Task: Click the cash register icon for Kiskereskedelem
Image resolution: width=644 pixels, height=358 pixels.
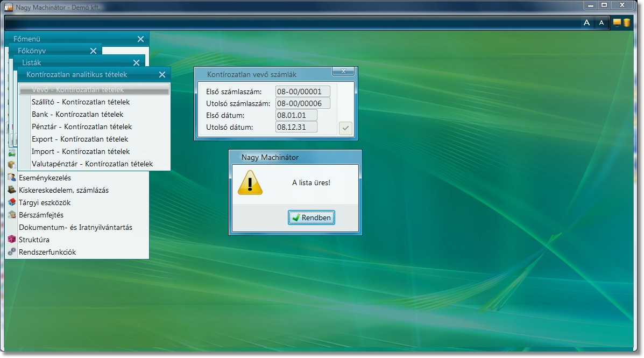Action: 12,190
